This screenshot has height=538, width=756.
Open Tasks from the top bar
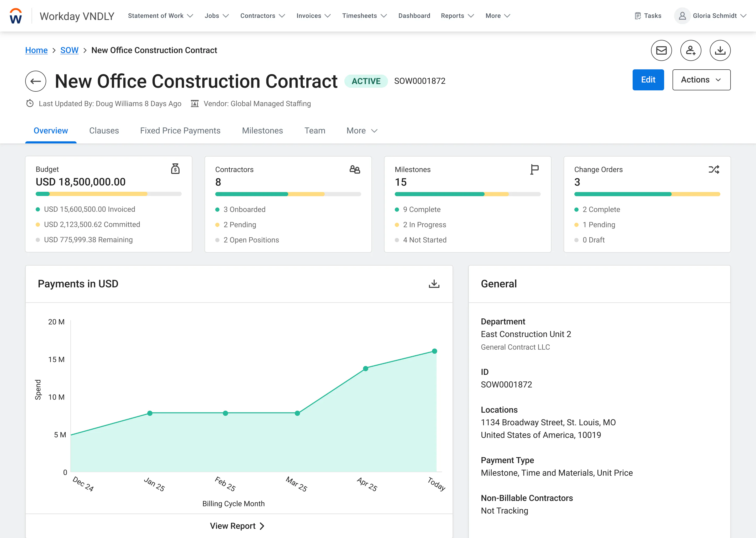pyautogui.click(x=648, y=15)
